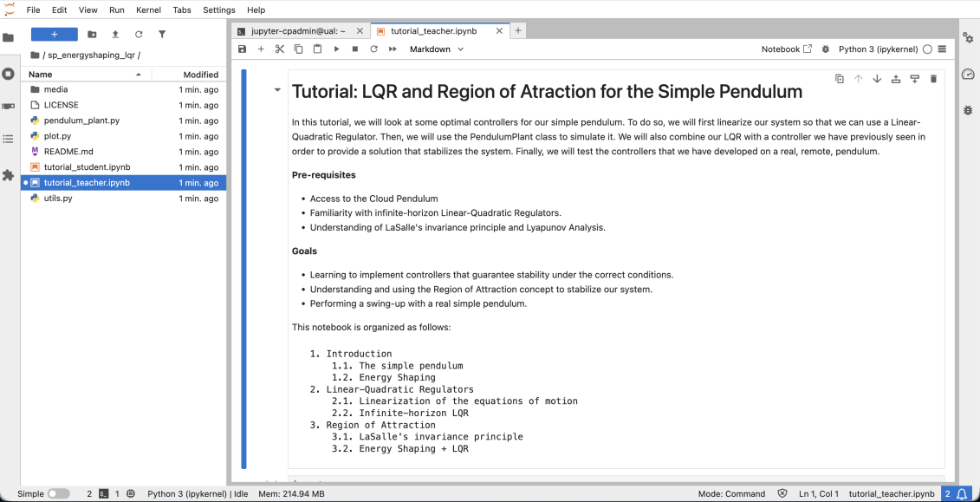980x502 pixels.
Task: Save the notebook using the save icon
Action: (243, 49)
